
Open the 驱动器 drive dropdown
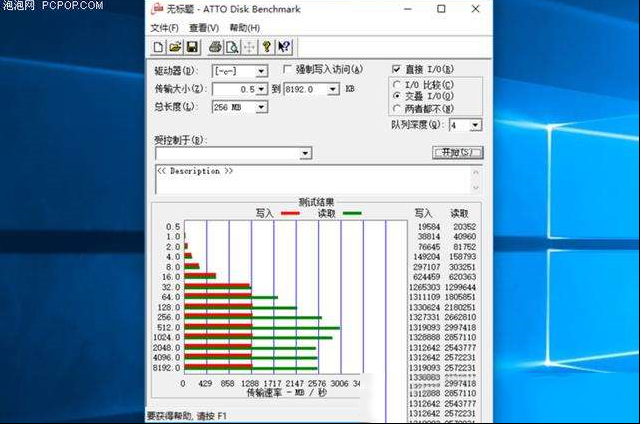261,71
